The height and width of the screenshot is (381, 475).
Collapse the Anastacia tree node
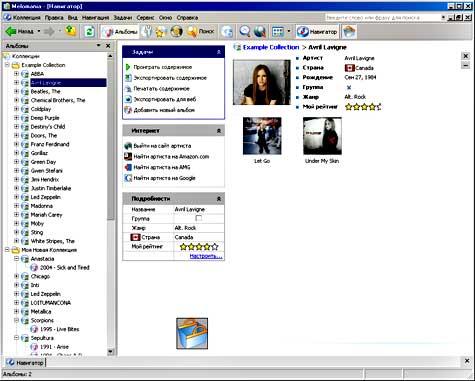[16, 259]
